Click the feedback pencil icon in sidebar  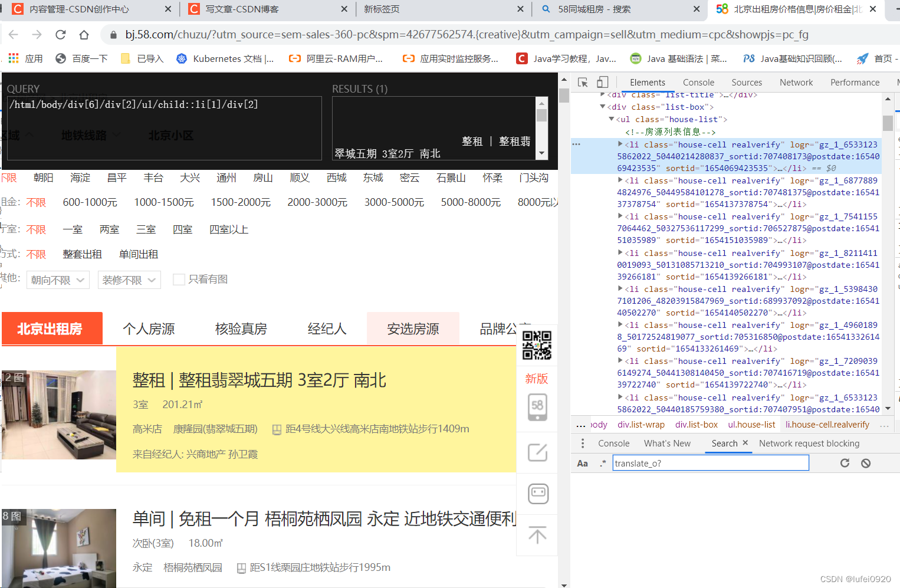[x=537, y=452]
